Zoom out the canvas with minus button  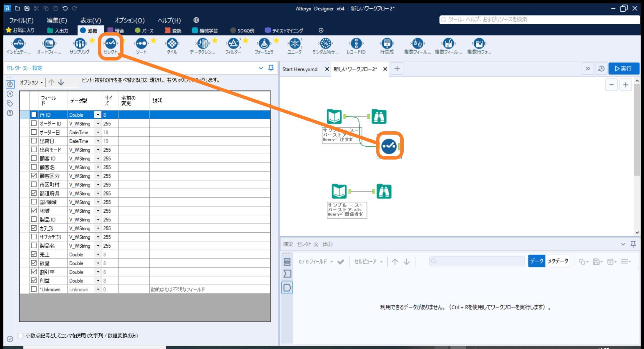click(611, 85)
